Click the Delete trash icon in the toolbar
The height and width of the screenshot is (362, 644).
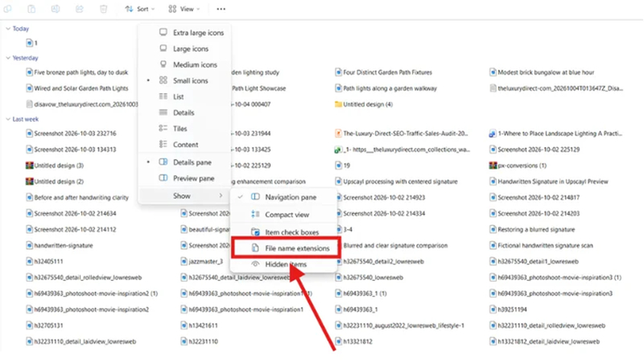[104, 9]
